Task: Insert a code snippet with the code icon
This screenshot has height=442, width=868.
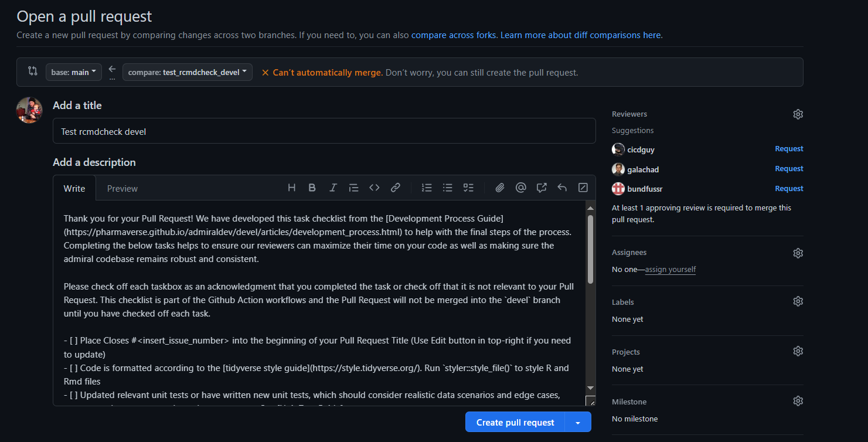Action: coord(375,188)
